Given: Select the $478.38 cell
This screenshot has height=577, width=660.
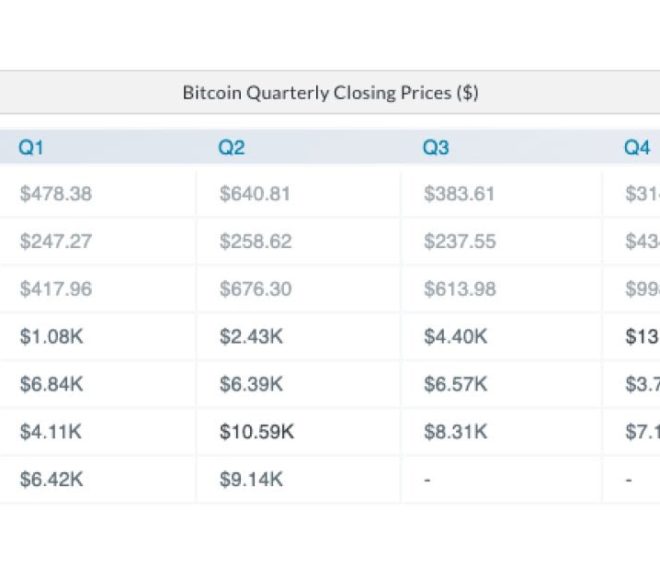Looking at the screenshot, I should pos(56,194).
